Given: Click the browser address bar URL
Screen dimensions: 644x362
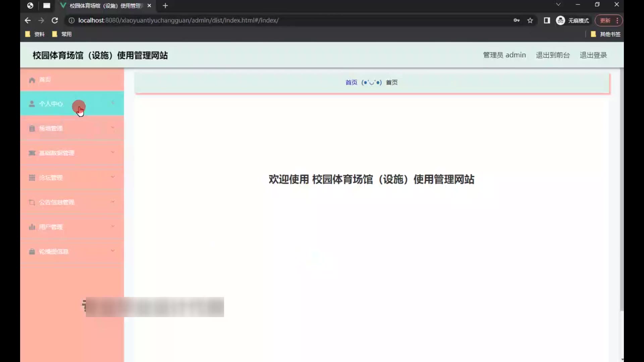Looking at the screenshot, I should [178, 20].
